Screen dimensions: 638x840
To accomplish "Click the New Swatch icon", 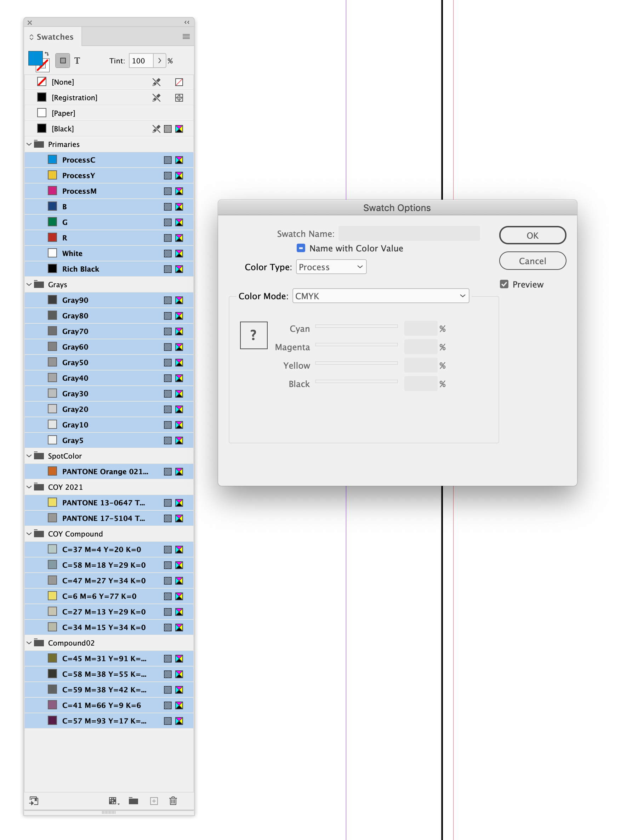I will coord(154,800).
